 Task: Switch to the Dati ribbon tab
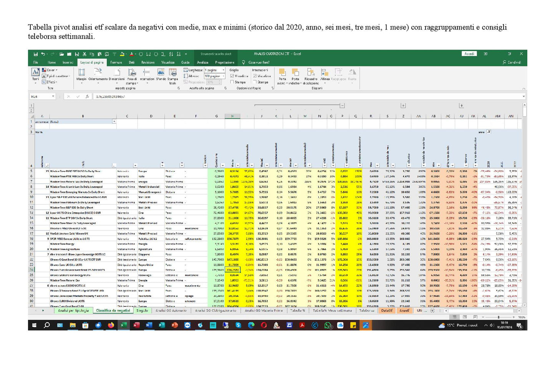132,62
